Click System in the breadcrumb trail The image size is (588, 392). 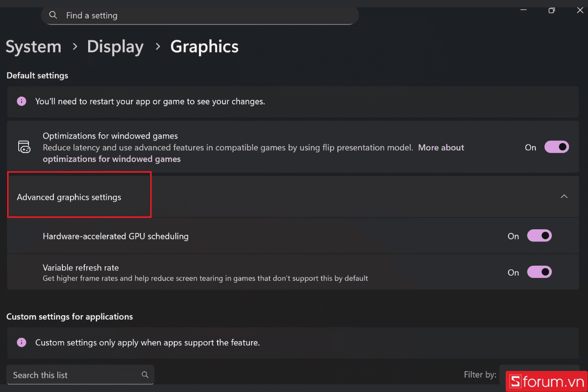33,47
